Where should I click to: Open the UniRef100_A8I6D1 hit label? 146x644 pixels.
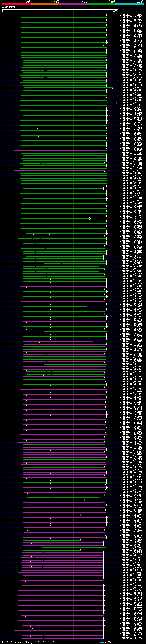[x=131, y=15]
